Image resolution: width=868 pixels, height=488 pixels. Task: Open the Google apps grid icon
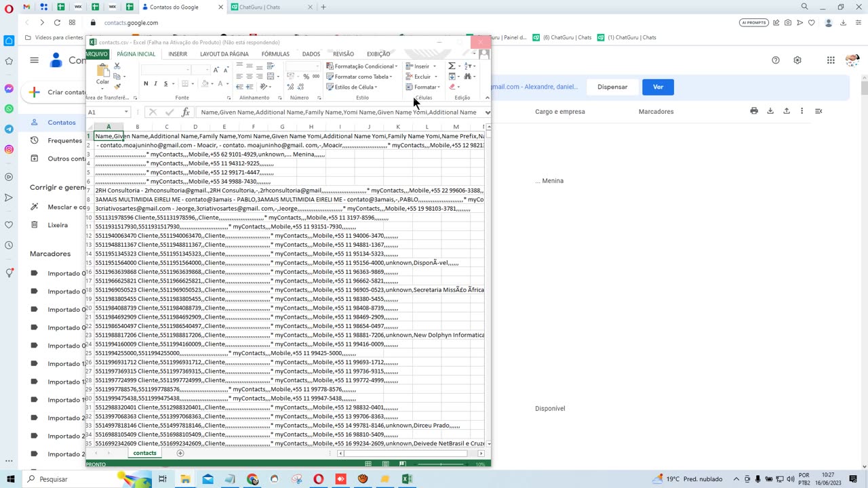(x=831, y=60)
